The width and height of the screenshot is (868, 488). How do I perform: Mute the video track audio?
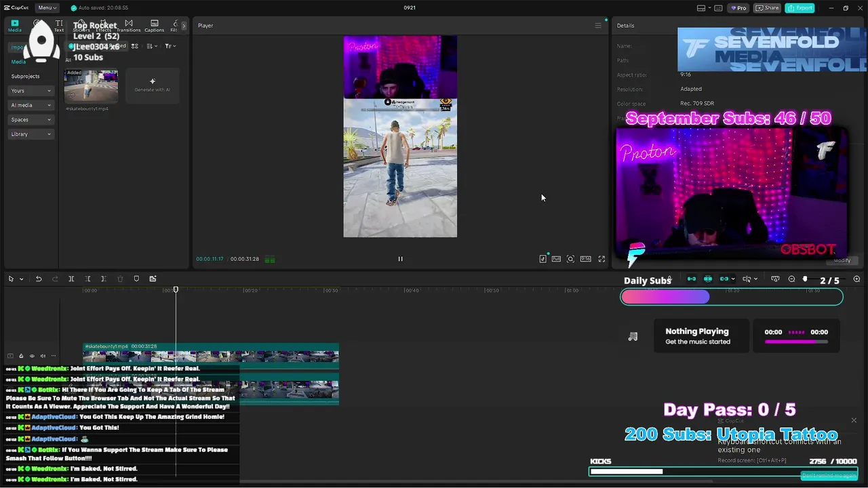click(x=43, y=356)
